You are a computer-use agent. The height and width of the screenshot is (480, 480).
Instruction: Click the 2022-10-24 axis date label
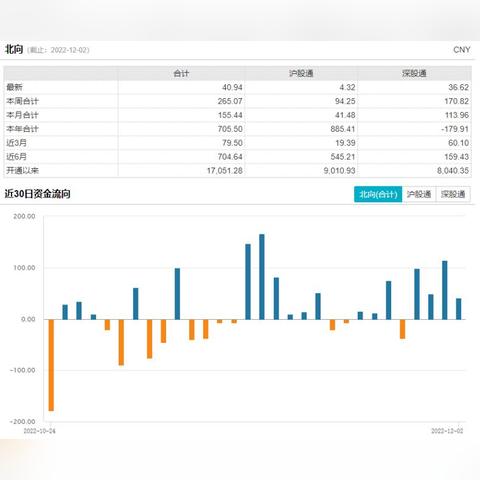pyautogui.click(x=39, y=431)
